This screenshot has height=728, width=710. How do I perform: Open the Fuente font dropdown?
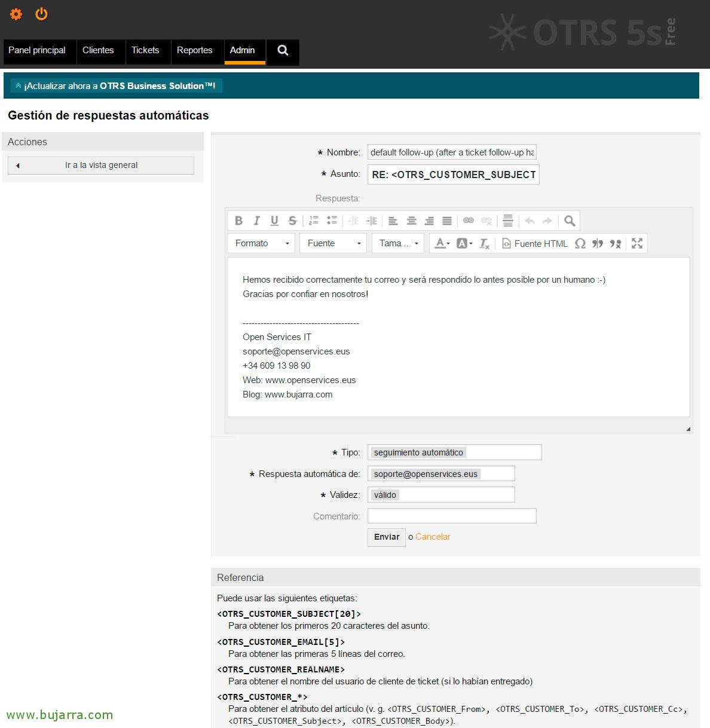click(x=333, y=243)
